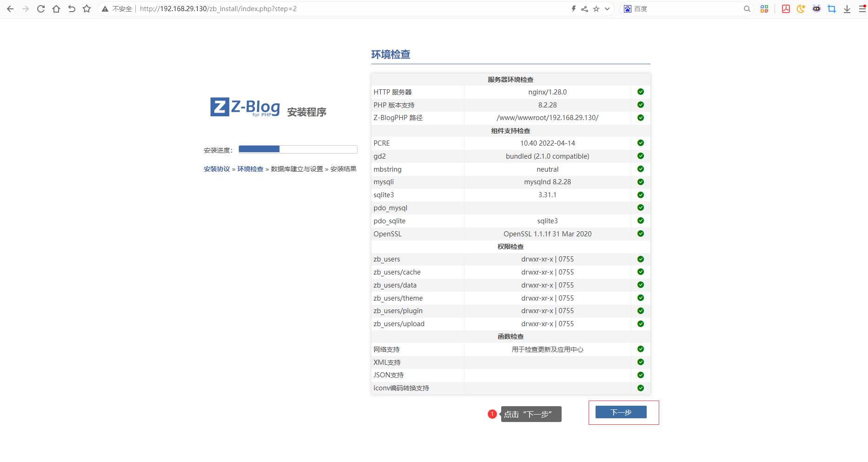This screenshot has width=868, height=462.
Task: Click the 安装结果 step label
Action: 343,169
